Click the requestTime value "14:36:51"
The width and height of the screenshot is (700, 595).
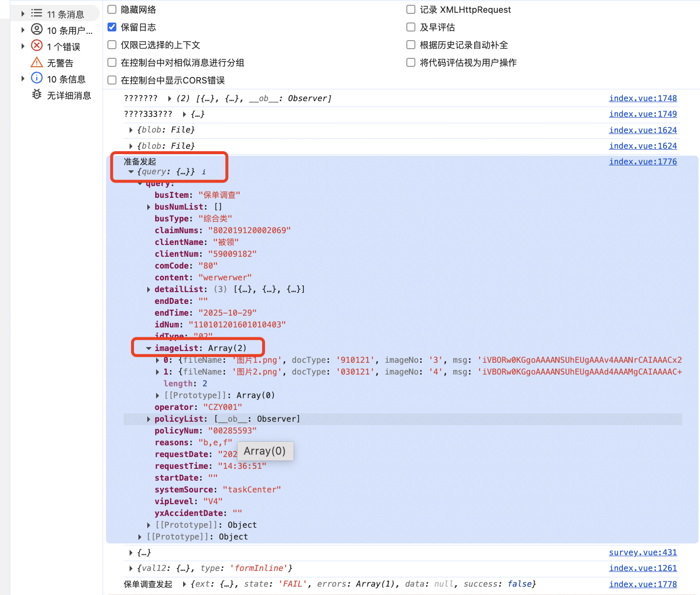point(242,466)
